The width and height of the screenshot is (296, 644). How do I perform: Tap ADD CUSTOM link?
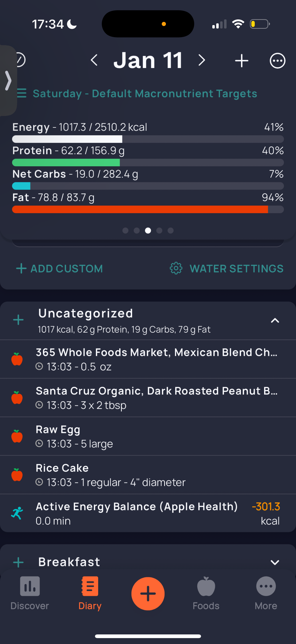(x=59, y=268)
